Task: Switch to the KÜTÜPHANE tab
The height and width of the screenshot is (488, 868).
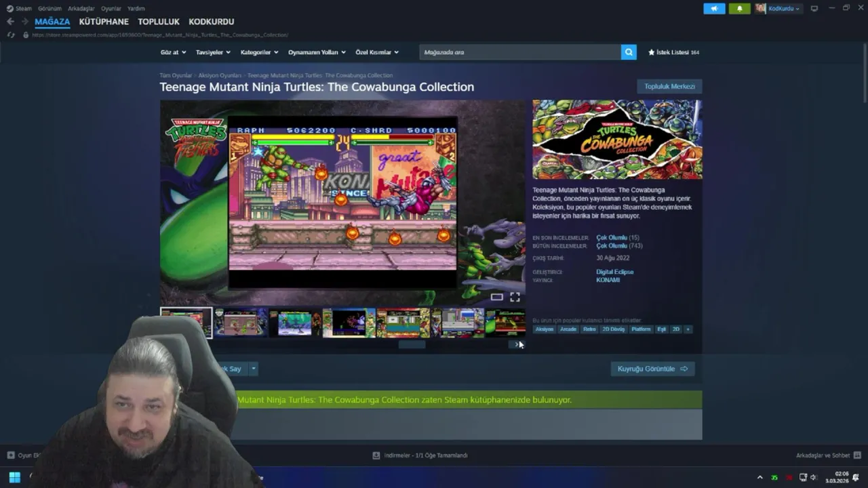Action: pyautogui.click(x=104, y=22)
